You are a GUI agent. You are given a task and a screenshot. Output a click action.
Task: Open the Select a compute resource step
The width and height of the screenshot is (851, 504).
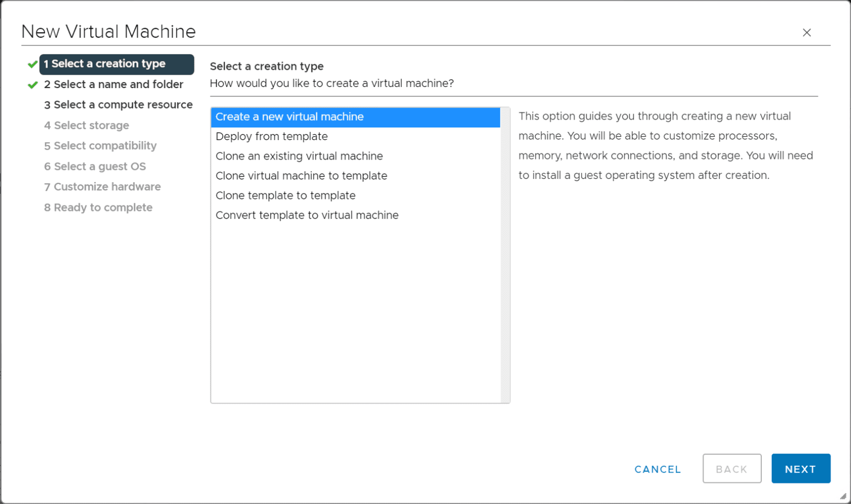tap(118, 105)
